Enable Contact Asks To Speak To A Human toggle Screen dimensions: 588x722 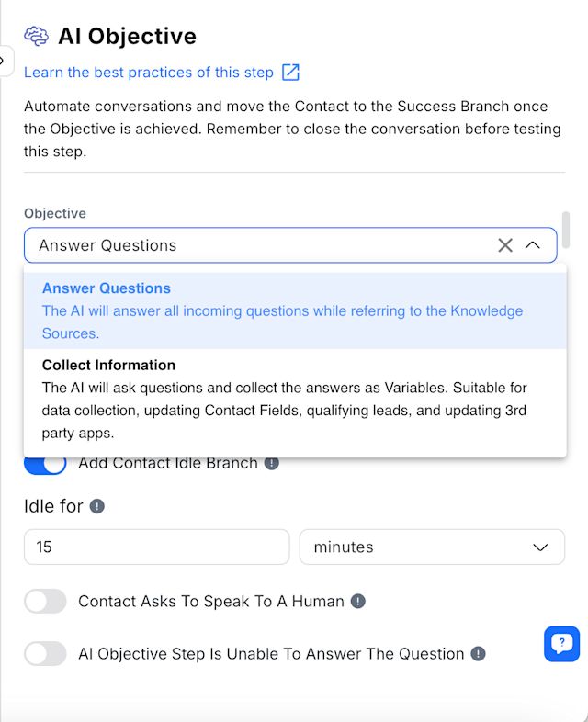(45, 602)
